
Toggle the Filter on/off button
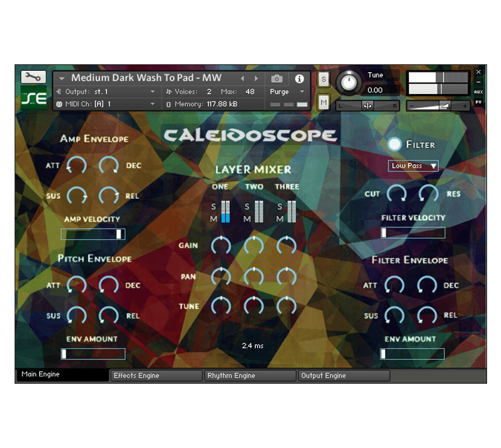tap(394, 144)
